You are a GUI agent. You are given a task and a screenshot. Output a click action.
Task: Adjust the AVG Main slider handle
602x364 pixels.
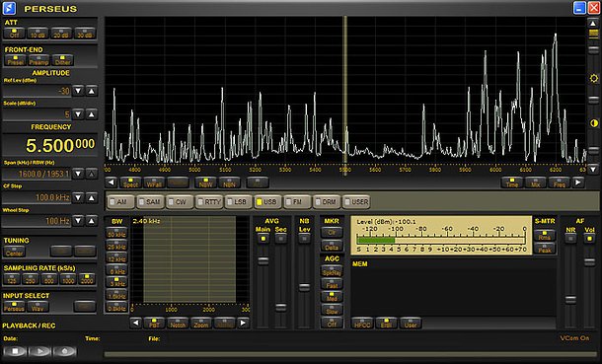(263, 261)
